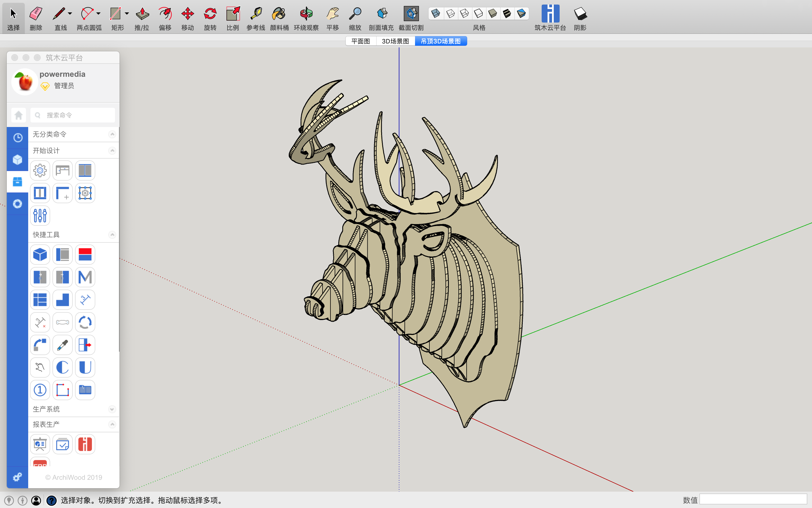Expand the 生产系统 section
The height and width of the screenshot is (508, 812).
point(112,409)
